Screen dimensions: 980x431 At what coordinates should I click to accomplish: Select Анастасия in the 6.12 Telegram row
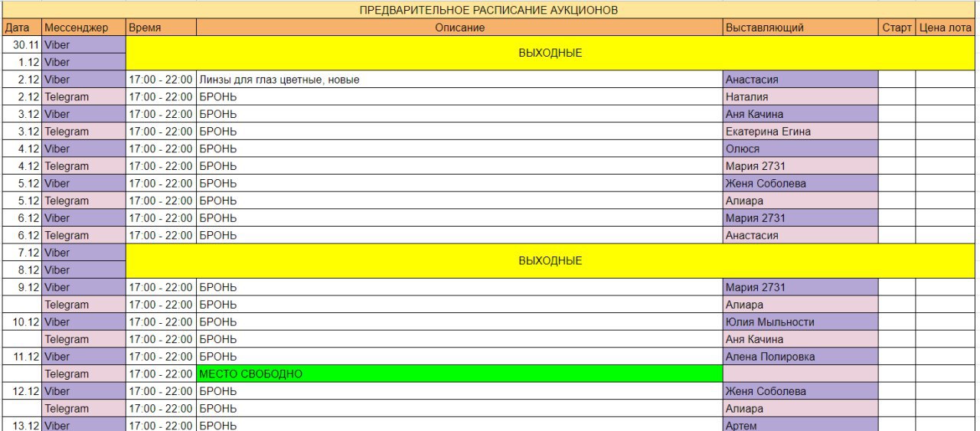click(x=800, y=236)
